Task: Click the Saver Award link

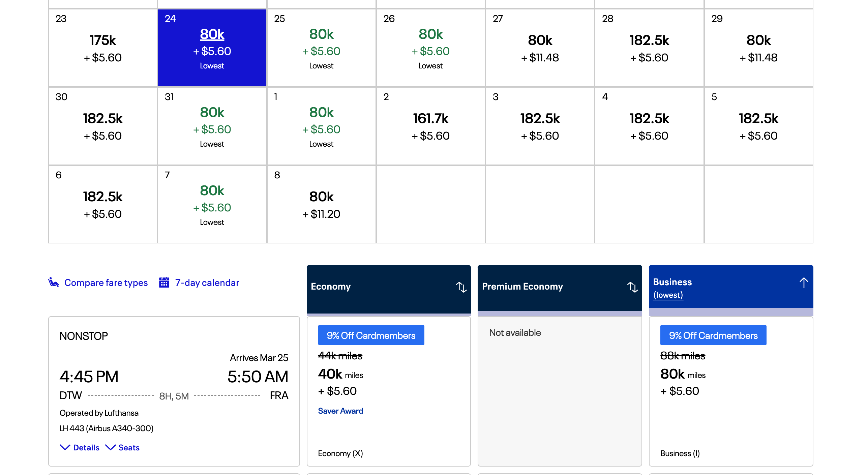Action: tap(340, 411)
